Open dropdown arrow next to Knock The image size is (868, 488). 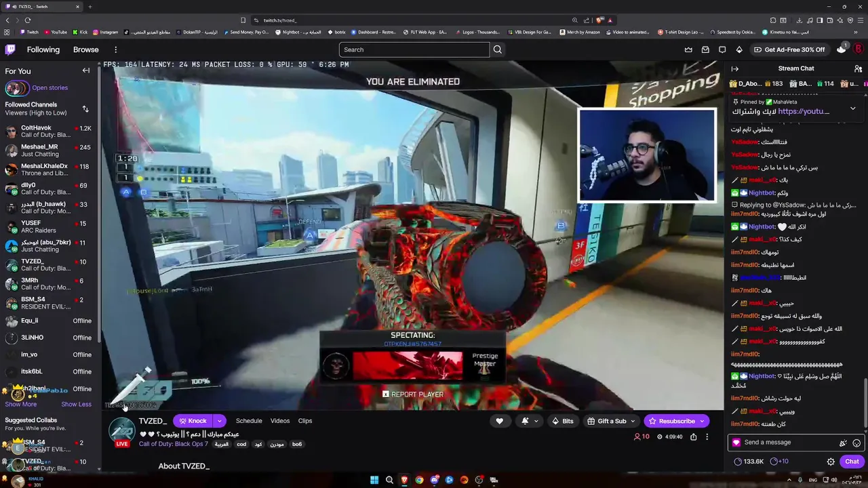(x=219, y=421)
